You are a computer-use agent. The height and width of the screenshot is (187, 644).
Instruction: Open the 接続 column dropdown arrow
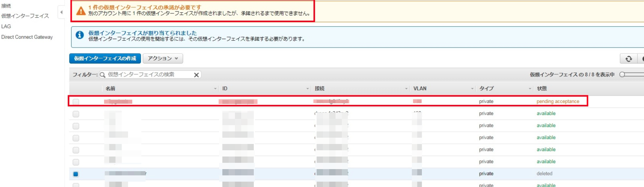point(406,89)
